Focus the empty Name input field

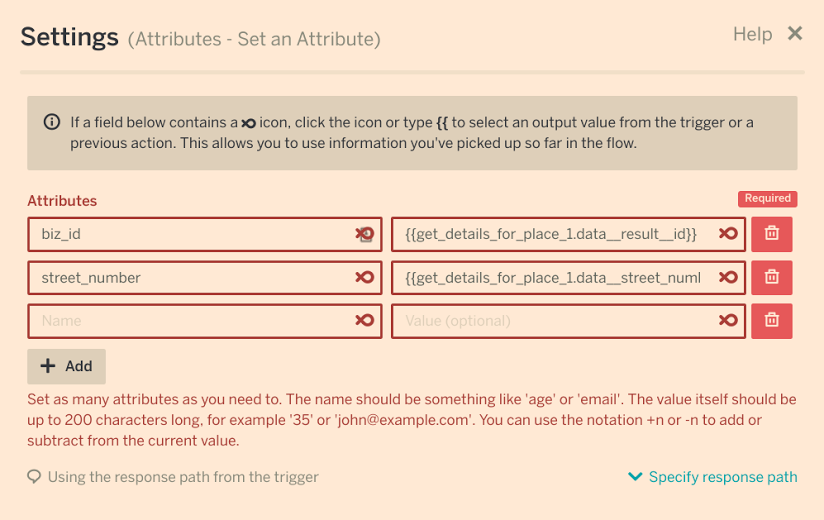click(190, 321)
